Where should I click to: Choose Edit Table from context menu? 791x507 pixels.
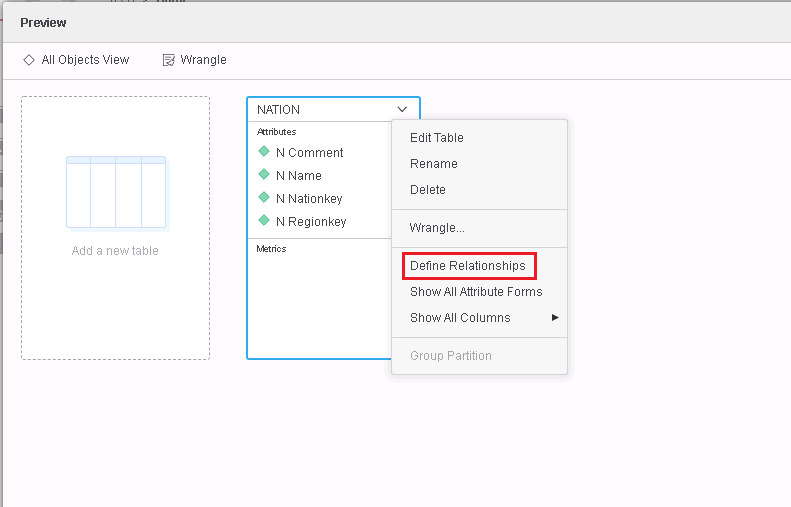point(436,138)
